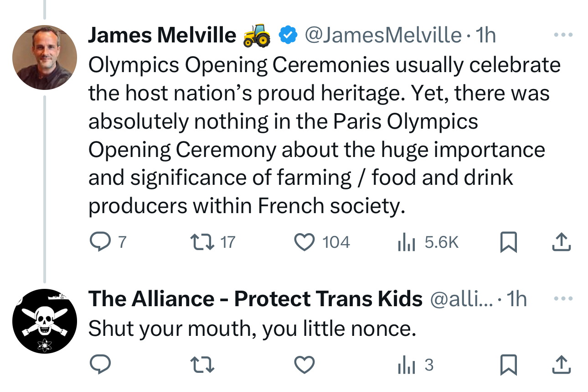The height and width of the screenshot is (392, 588).
Task: View analytics of James Melville's tweet
Action: 405,242
